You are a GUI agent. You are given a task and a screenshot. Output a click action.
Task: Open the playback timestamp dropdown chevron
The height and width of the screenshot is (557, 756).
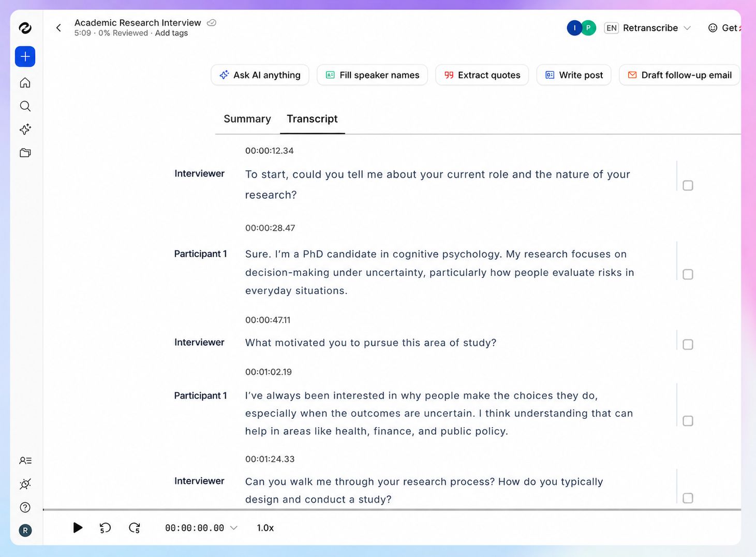coord(234,527)
